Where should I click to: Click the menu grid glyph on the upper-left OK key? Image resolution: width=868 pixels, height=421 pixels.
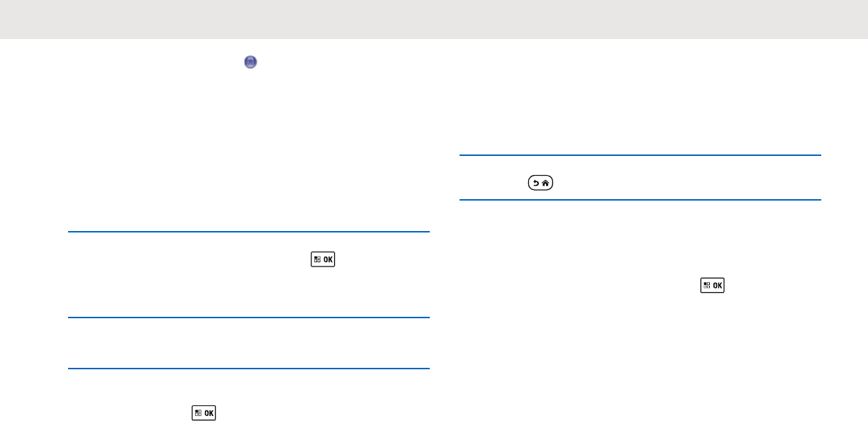316,259
